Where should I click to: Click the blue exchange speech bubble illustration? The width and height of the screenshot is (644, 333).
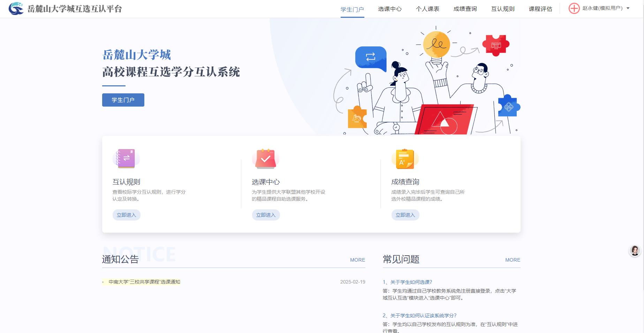371,57
